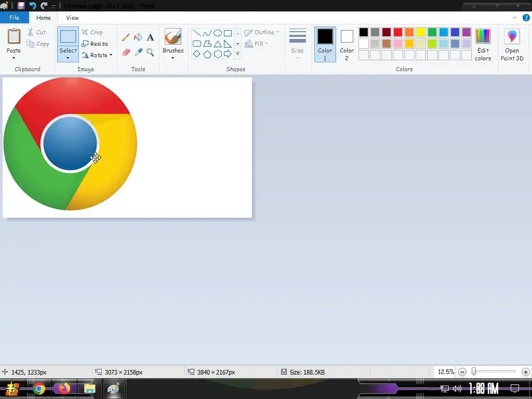This screenshot has height=399, width=532.
Task: Select the Color picker eyedropper tool
Action: 138,52
